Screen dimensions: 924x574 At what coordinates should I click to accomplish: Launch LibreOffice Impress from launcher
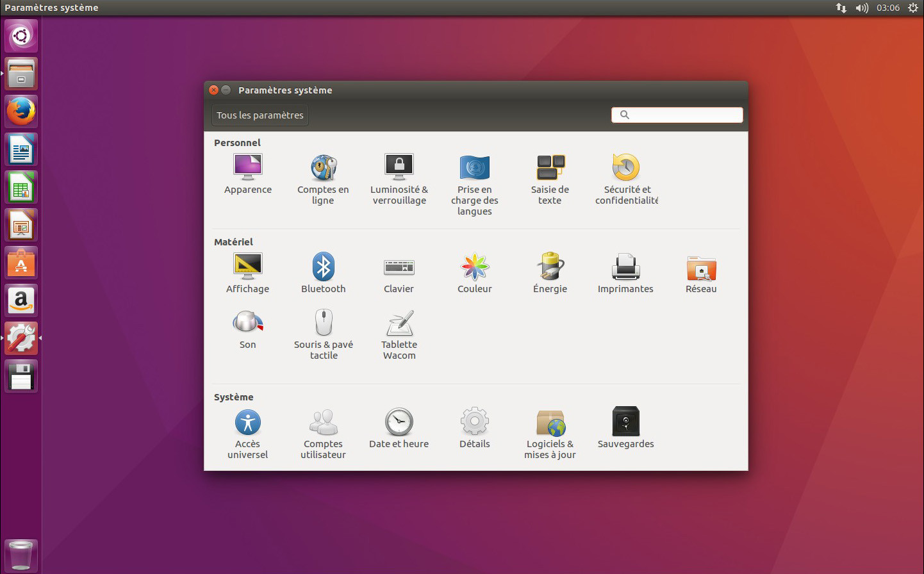(21, 225)
